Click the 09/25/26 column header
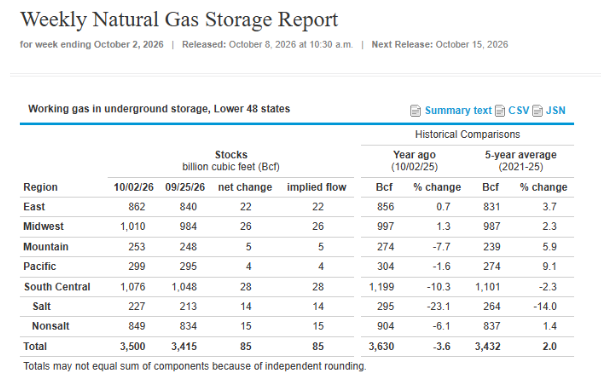Image resolution: width=614 pixels, height=377 pixels. (185, 187)
